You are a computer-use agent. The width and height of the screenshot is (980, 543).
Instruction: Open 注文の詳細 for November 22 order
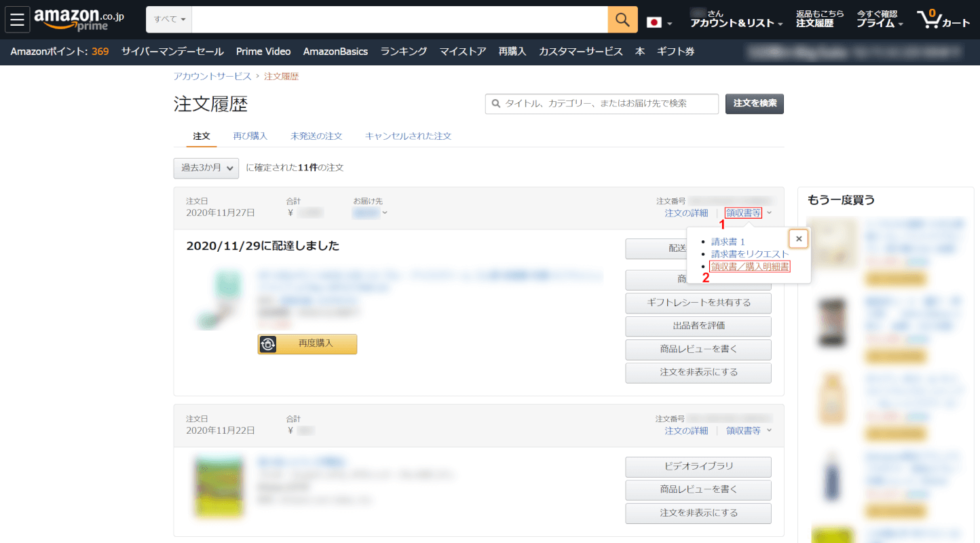click(x=686, y=430)
